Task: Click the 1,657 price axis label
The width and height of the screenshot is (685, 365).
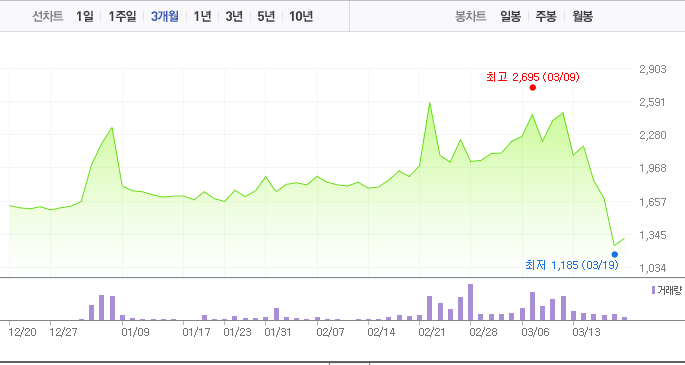Action: click(653, 202)
